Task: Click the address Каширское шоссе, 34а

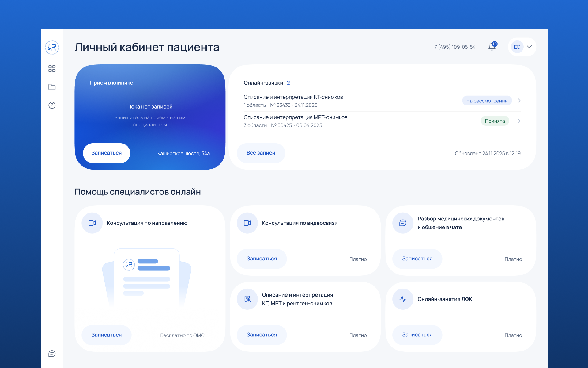Action: (x=183, y=153)
